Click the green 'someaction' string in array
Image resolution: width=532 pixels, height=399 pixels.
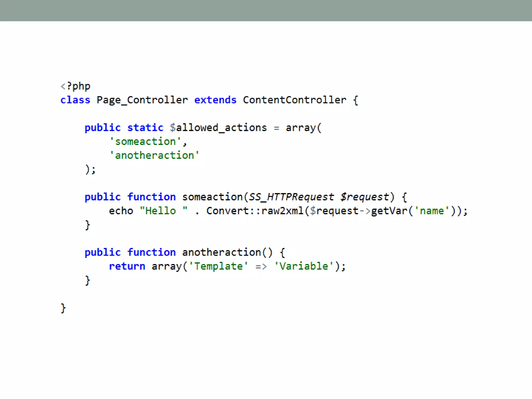click(145, 142)
